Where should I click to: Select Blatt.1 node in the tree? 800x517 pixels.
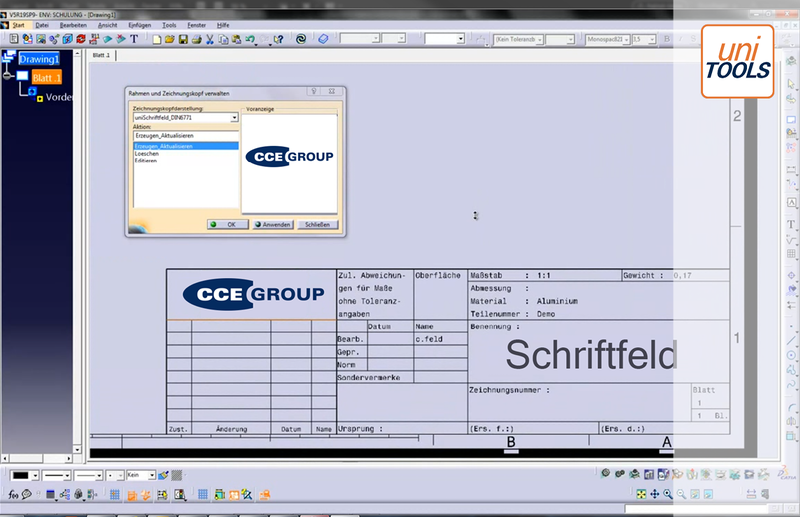(46, 78)
